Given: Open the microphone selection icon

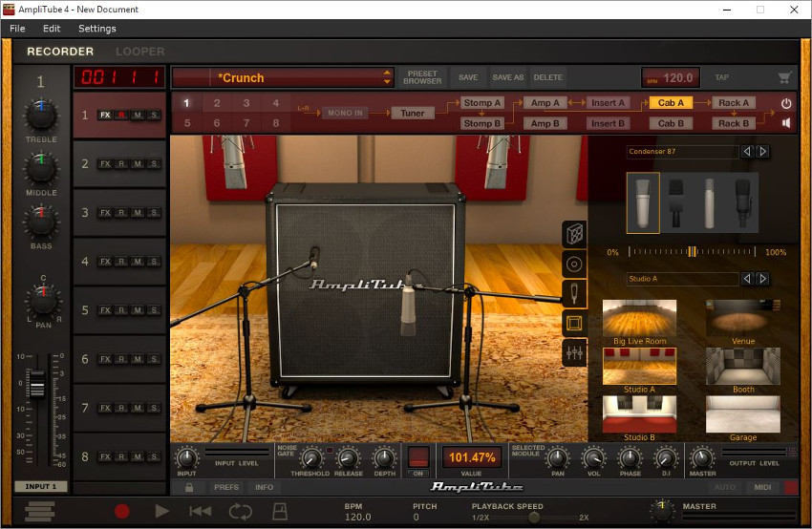Looking at the screenshot, I should pos(574,293).
